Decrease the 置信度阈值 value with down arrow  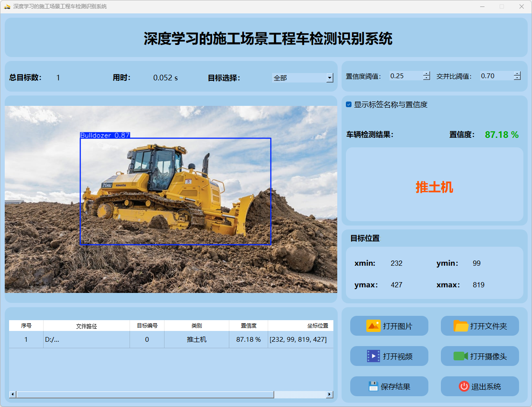tap(427, 78)
